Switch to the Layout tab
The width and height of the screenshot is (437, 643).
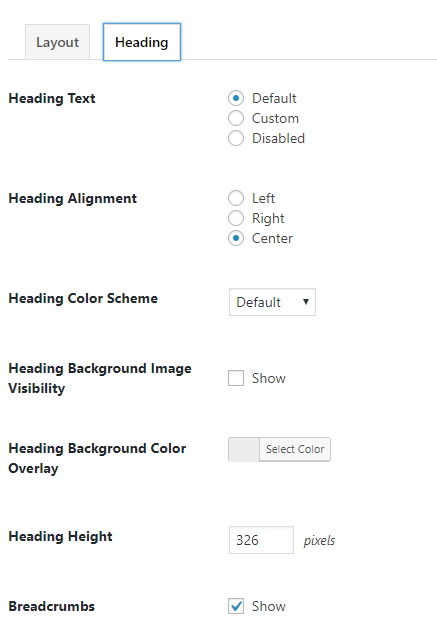tap(57, 42)
